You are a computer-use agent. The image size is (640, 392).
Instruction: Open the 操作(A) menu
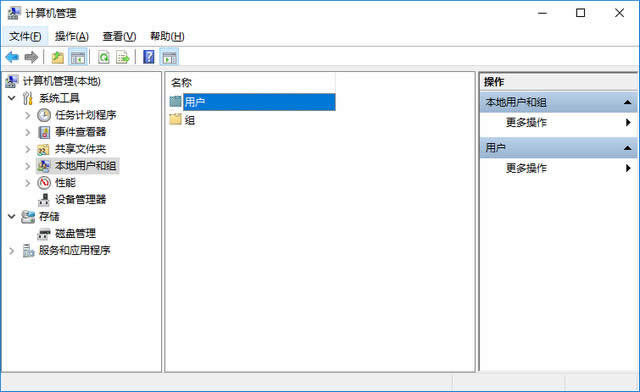pos(72,36)
